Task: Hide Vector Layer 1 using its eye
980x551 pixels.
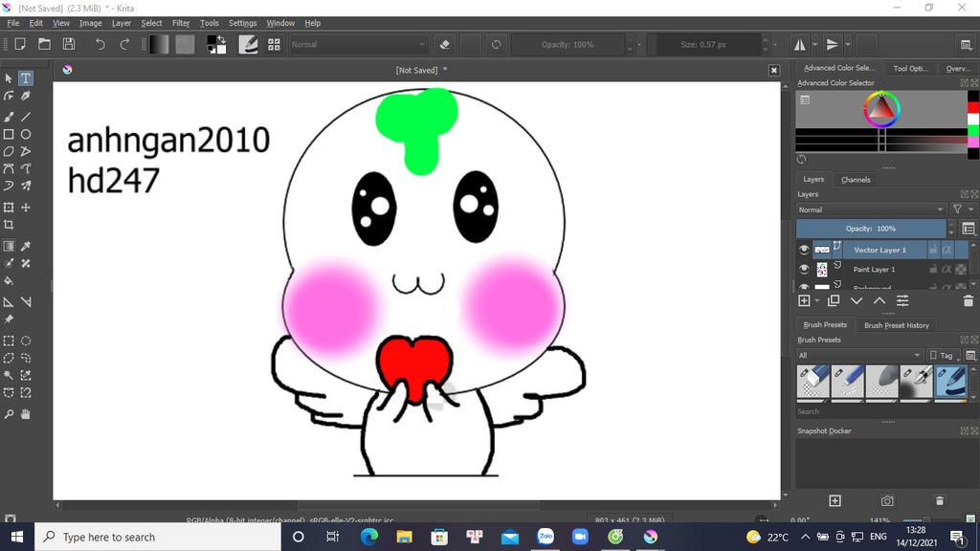Action: point(804,250)
